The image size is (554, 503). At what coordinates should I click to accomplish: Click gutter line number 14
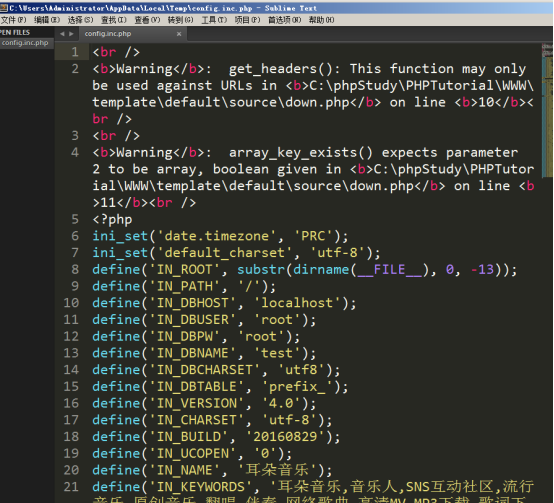pos(71,370)
